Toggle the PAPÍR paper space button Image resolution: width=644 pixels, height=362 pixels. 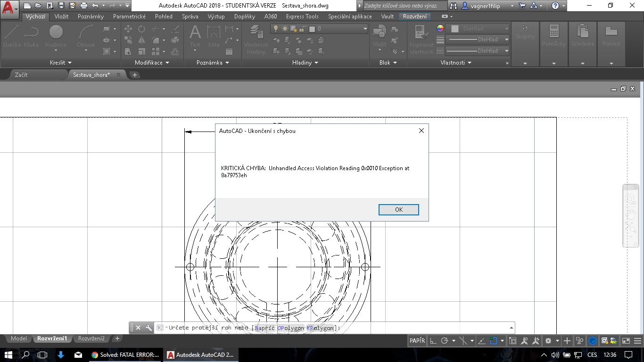pyautogui.click(x=417, y=341)
